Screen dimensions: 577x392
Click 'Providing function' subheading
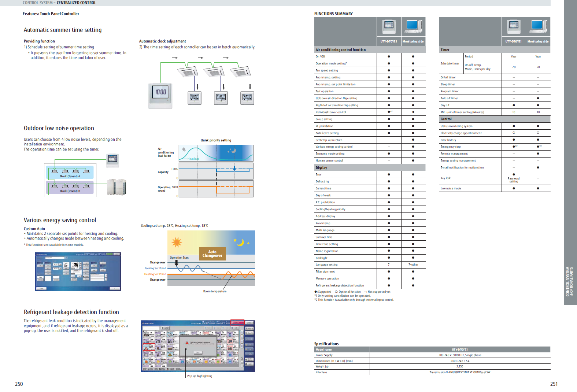(x=39, y=41)
